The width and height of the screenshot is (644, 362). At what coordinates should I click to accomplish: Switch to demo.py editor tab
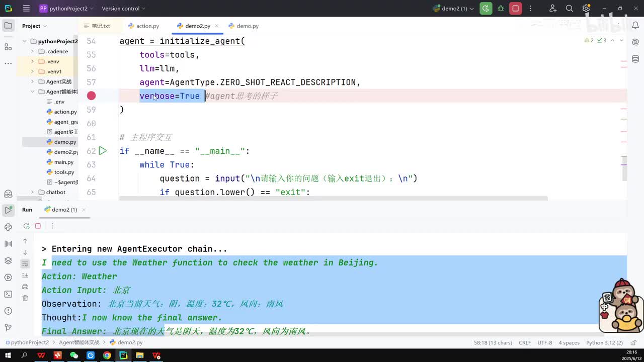(x=244, y=26)
